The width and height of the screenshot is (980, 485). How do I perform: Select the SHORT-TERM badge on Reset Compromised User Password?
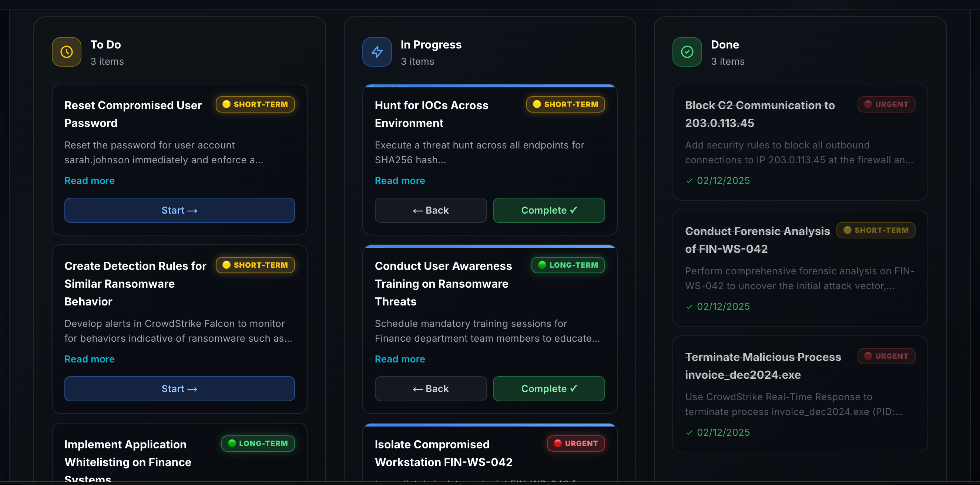[x=255, y=104]
